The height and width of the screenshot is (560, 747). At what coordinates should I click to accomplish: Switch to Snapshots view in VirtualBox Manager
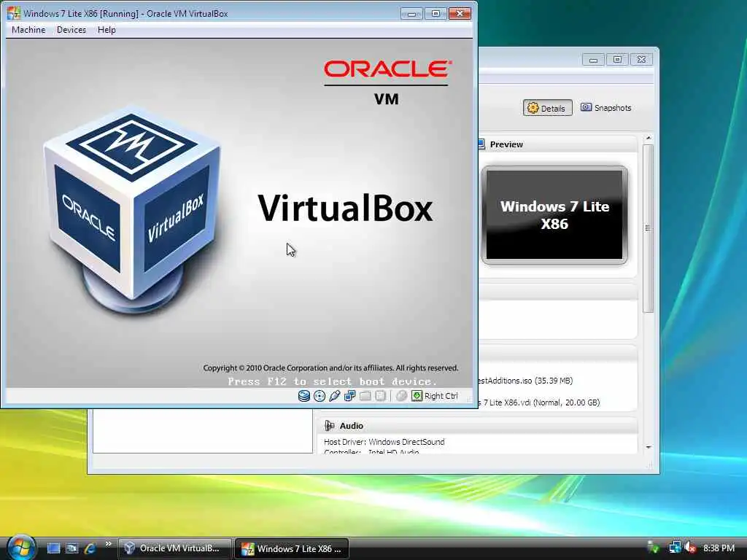(x=606, y=108)
